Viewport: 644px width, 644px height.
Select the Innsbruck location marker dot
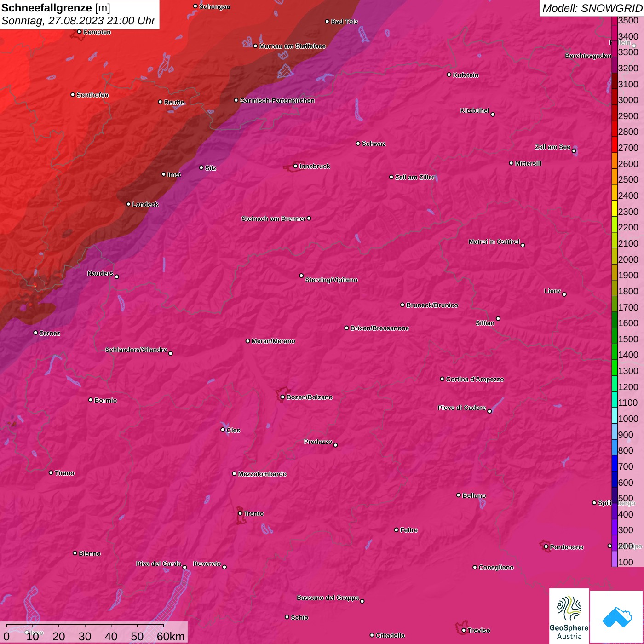[295, 166]
